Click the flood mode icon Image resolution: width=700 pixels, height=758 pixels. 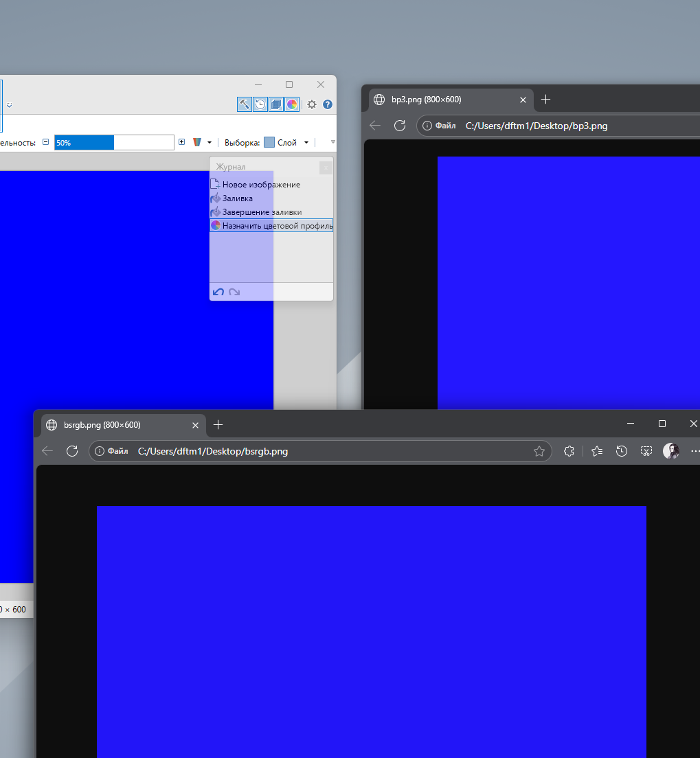(x=197, y=142)
